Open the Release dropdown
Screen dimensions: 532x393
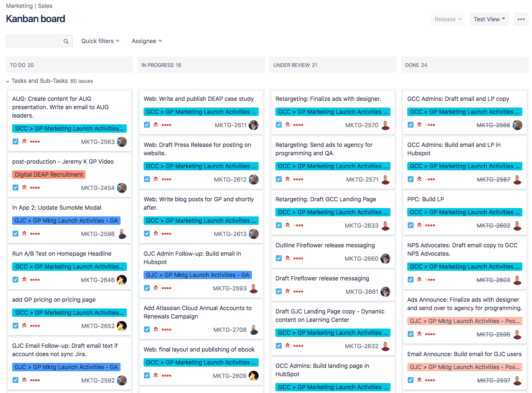tap(447, 19)
